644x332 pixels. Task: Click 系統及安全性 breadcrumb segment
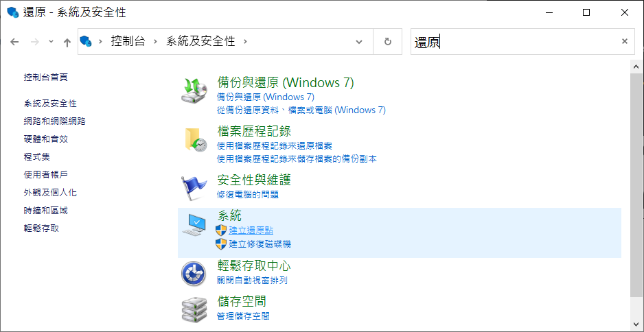point(200,41)
